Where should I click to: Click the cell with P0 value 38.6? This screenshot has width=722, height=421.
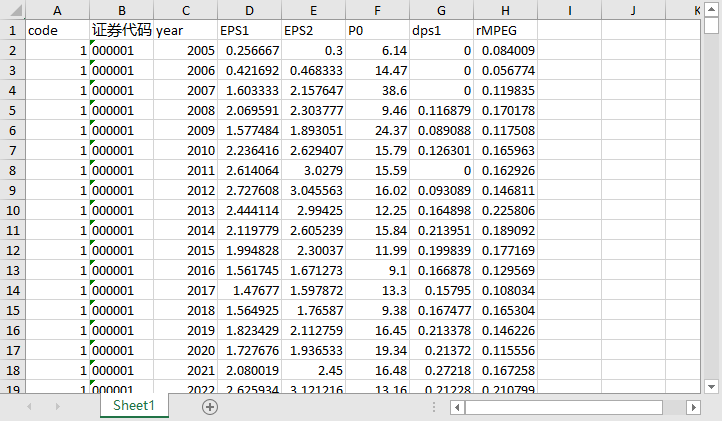pyautogui.click(x=377, y=90)
